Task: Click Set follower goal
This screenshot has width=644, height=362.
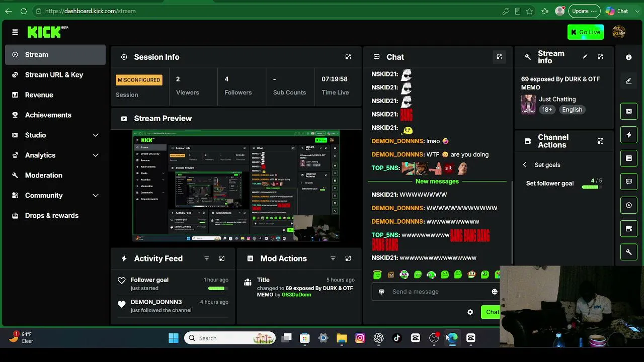Action: 550,184
